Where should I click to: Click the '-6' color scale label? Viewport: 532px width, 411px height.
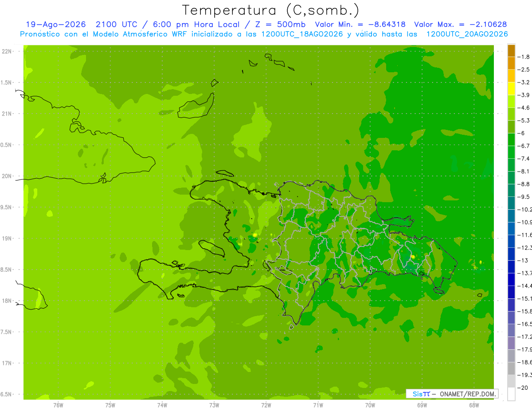(521, 133)
